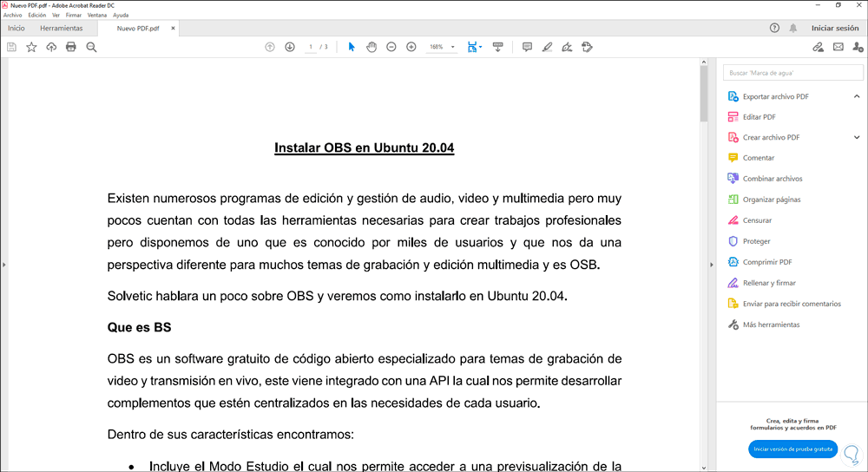Click the scrollbar up arrow
868x472 pixels.
tap(704, 62)
